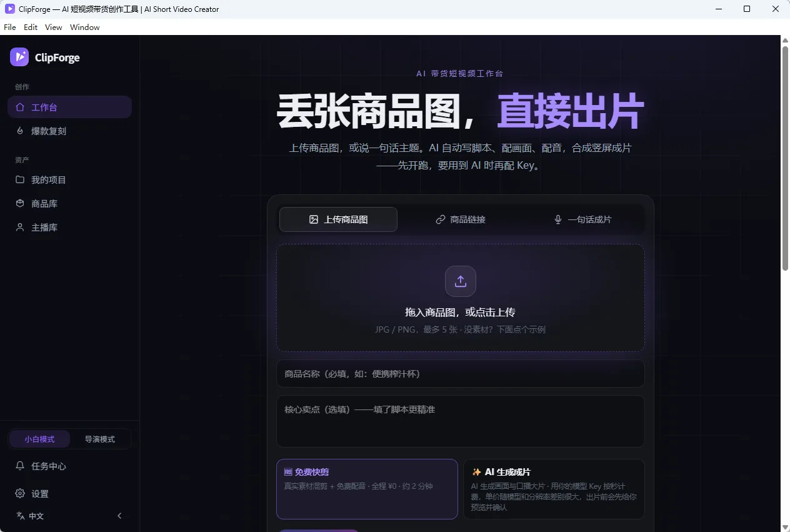Go to 工作台 in the sidebar

(69, 107)
